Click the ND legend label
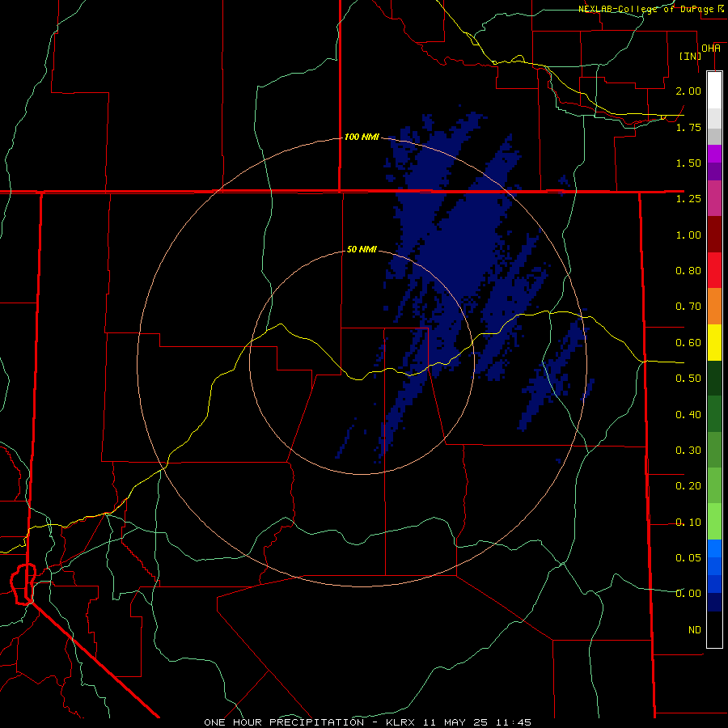This screenshot has width=728, height=728. coord(695,630)
